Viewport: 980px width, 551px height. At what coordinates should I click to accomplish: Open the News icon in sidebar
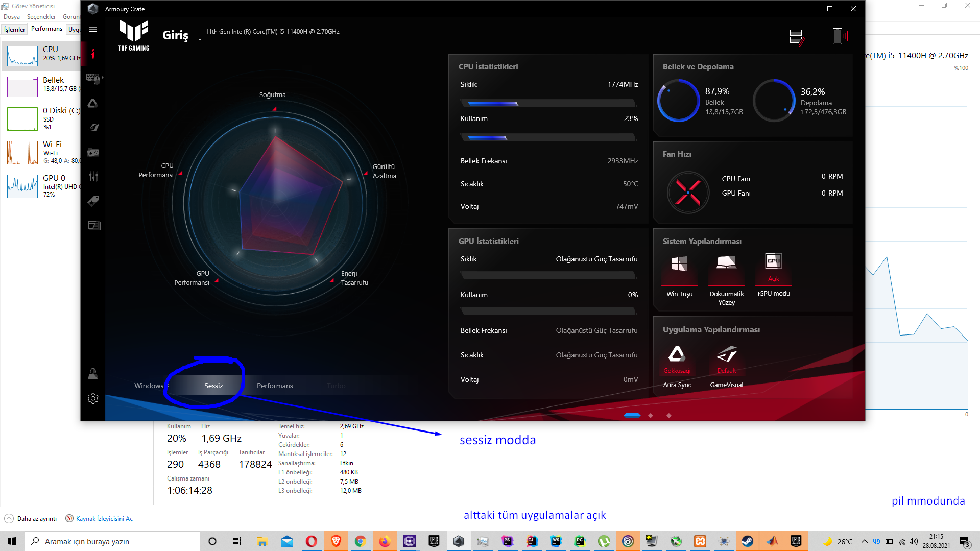(x=94, y=225)
